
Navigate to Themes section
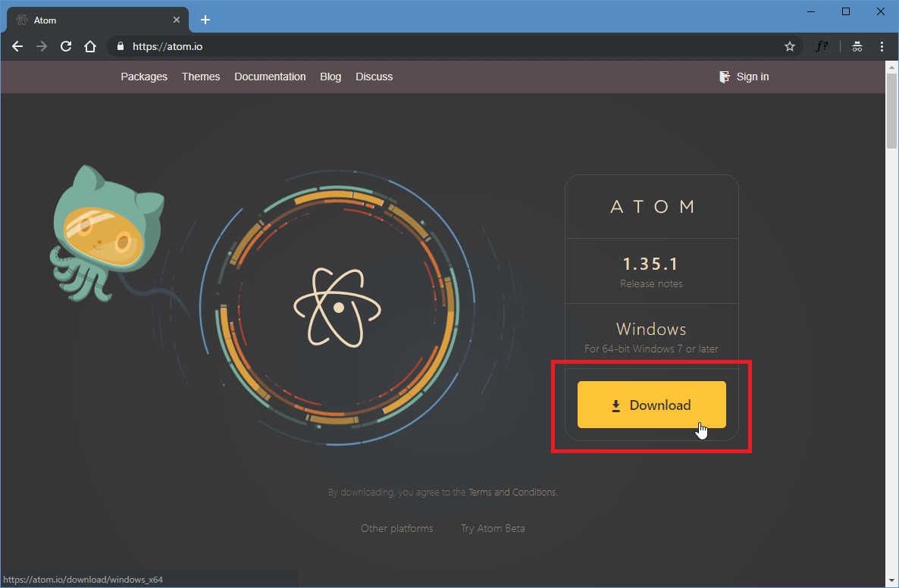click(x=201, y=77)
